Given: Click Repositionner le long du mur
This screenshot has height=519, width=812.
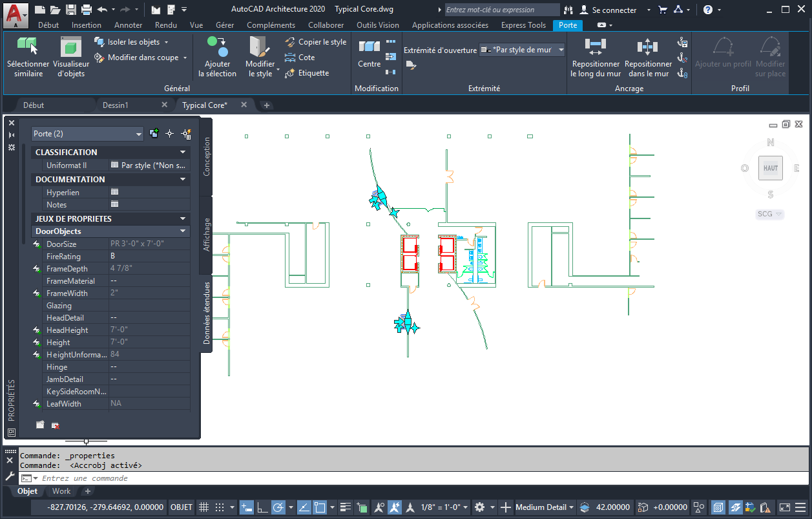Looking at the screenshot, I should (596, 58).
